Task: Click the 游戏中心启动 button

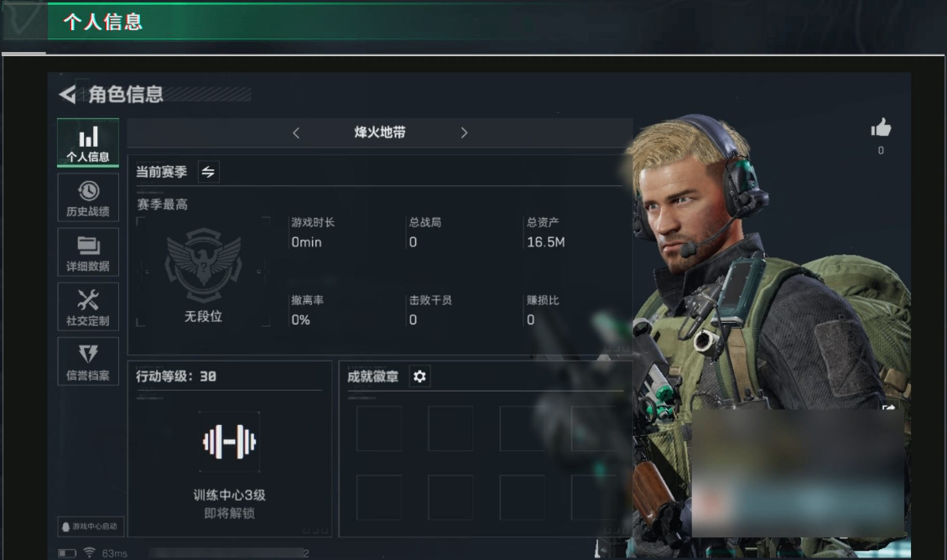Action: 91,526
